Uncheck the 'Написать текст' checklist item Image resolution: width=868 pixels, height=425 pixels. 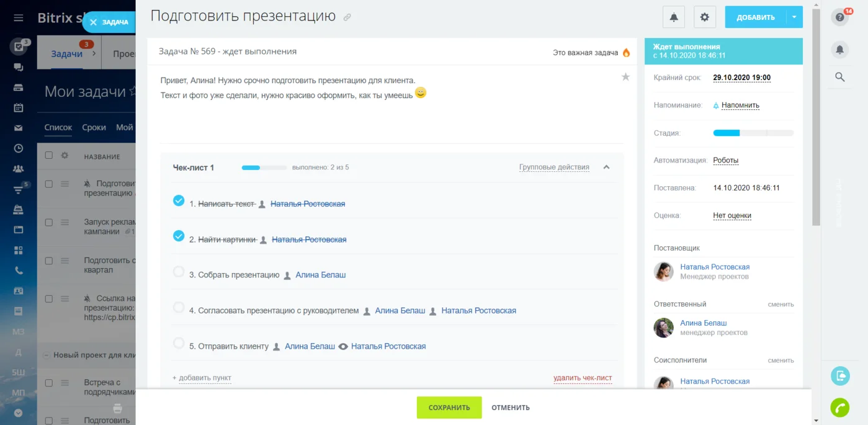coord(179,200)
